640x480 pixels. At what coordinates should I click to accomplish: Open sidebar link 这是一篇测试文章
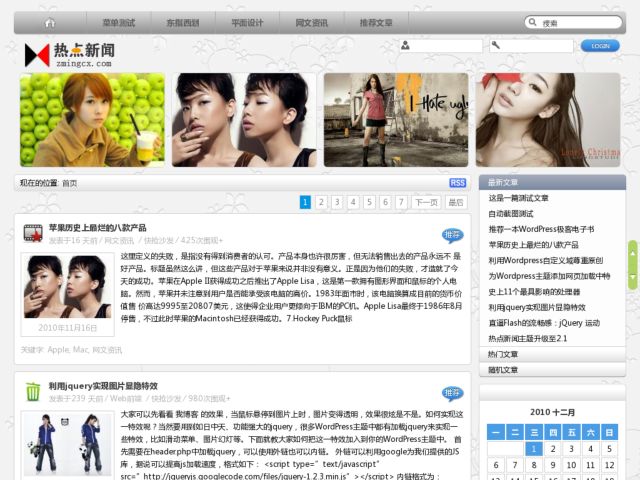point(518,198)
